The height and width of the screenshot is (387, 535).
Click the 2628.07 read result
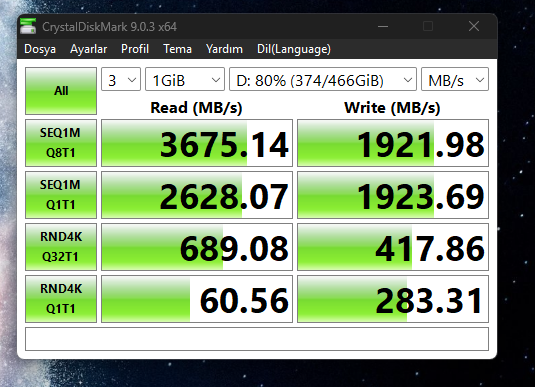coord(197,195)
